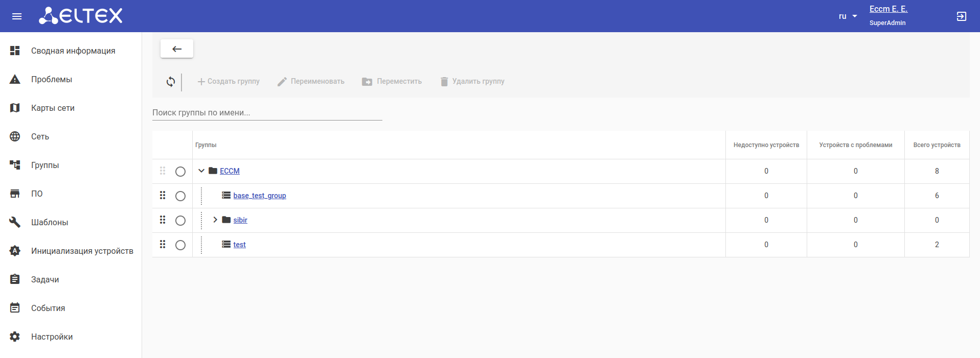This screenshot has height=358, width=980.
Task: Open Карты сети menu item
Action: coord(71,108)
